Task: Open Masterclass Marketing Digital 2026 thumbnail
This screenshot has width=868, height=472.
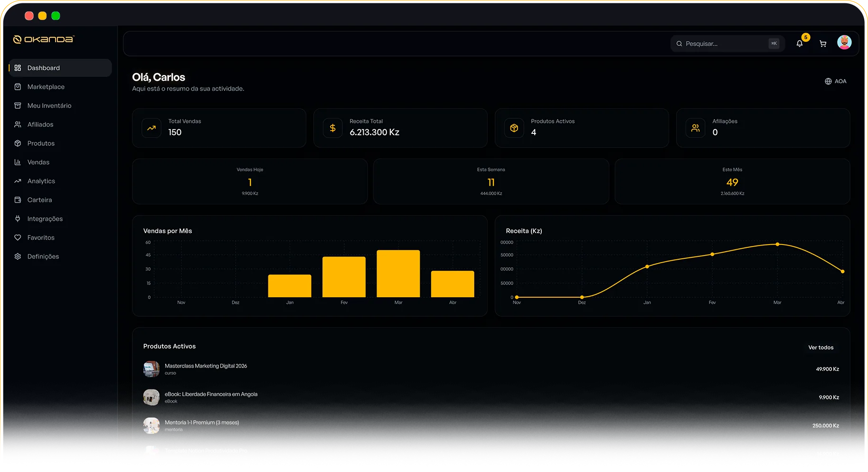Action: tap(151, 369)
